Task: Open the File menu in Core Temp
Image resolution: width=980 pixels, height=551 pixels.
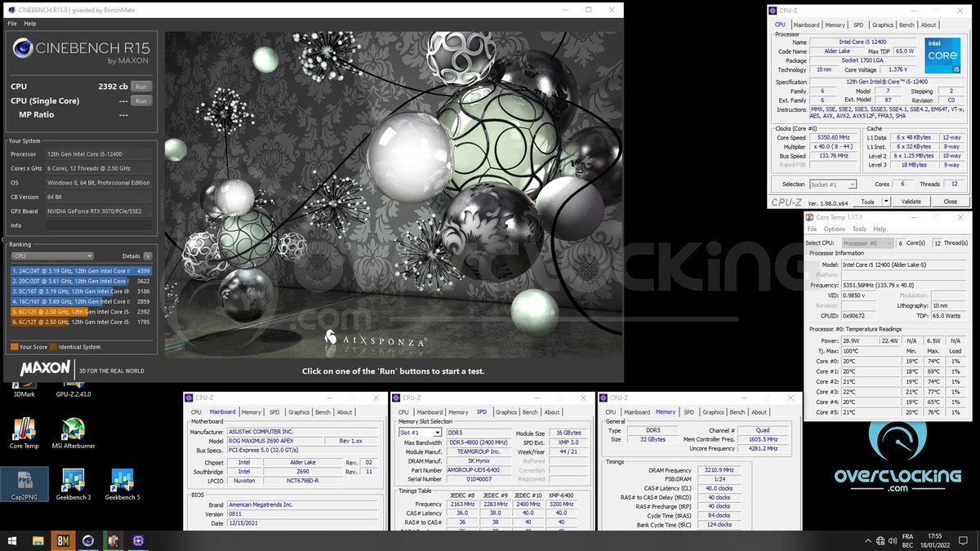Action: click(813, 229)
